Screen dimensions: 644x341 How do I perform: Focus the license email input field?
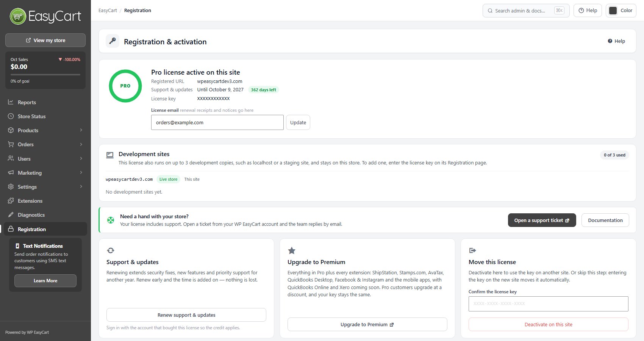[x=217, y=122]
